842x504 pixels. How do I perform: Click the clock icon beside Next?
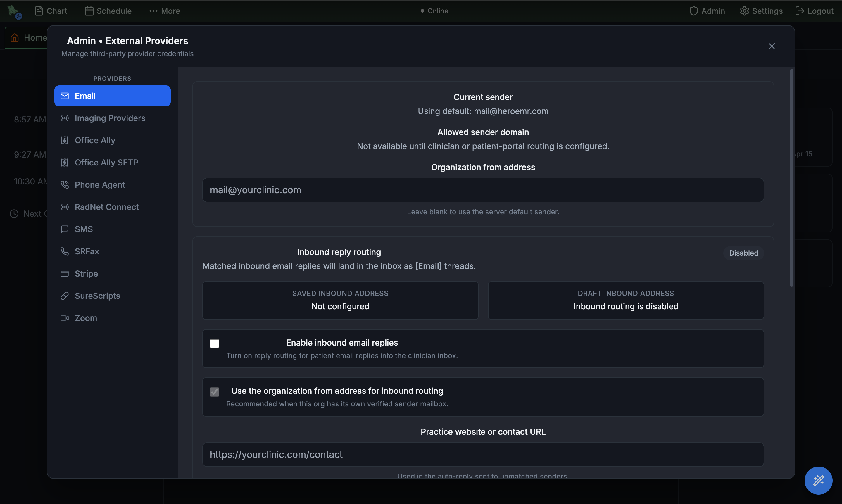pyautogui.click(x=14, y=214)
